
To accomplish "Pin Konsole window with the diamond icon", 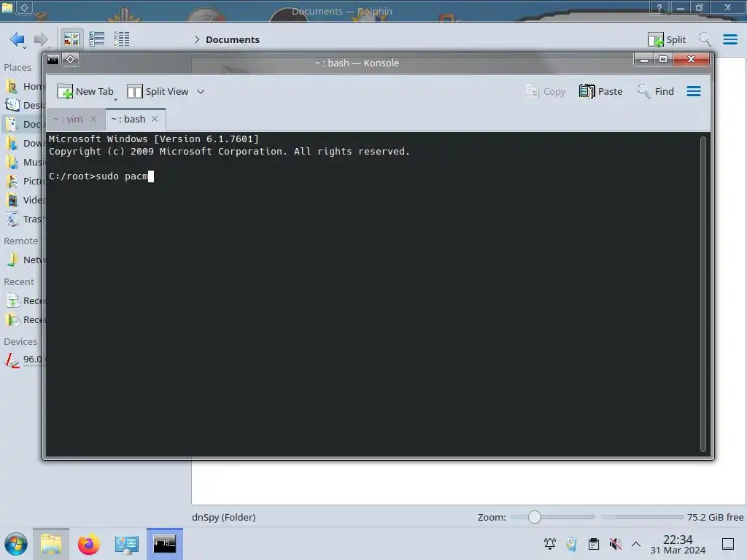I will click(x=71, y=60).
